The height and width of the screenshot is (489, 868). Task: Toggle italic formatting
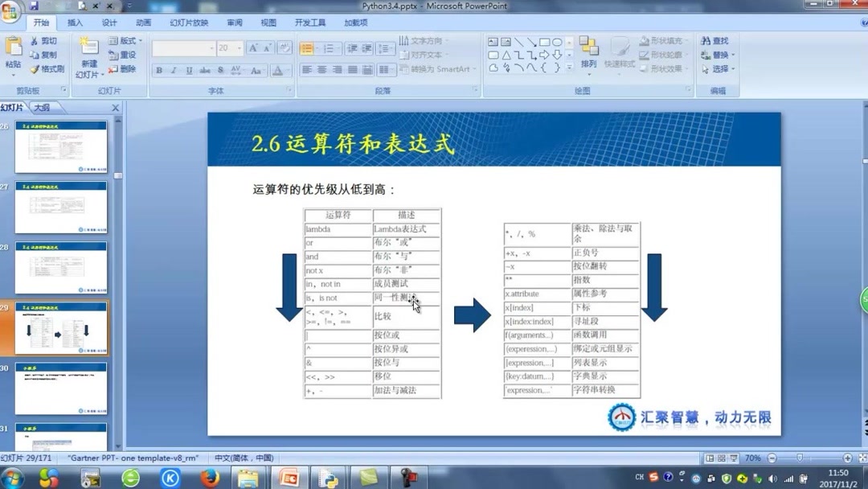coord(173,70)
